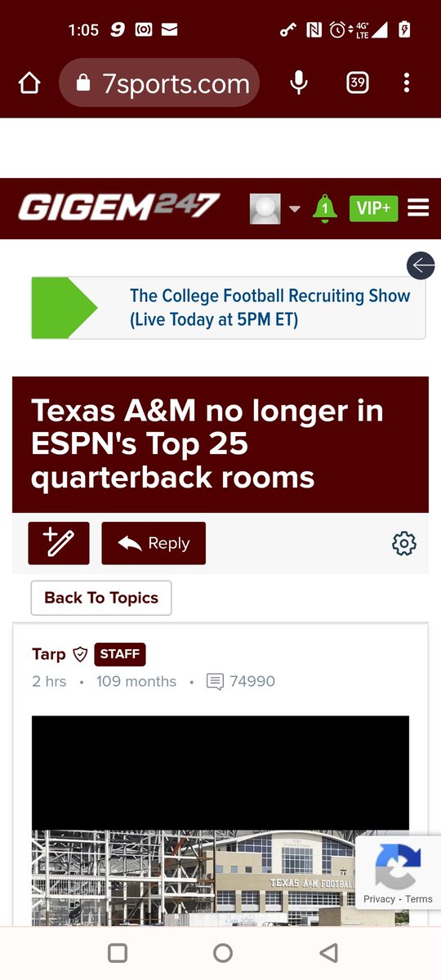Click the Reply button
The width and height of the screenshot is (441, 980).
[x=154, y=543]
